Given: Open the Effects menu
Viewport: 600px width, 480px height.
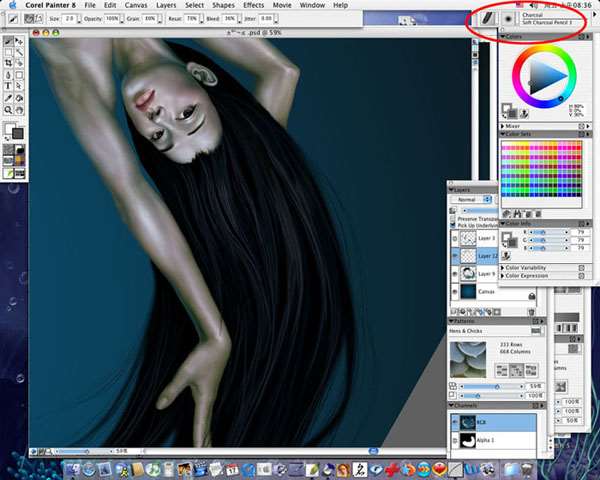Looking at the screenshot, I should tap(253, 5).
